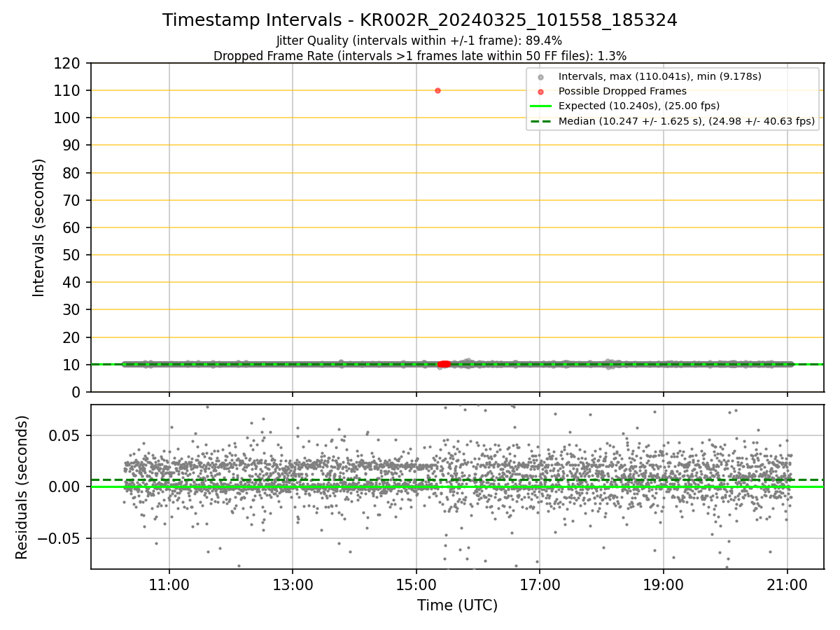The image size is (840, 630).
Task: Click the x-axis tick label '17:00'
Action: [540, 584]
